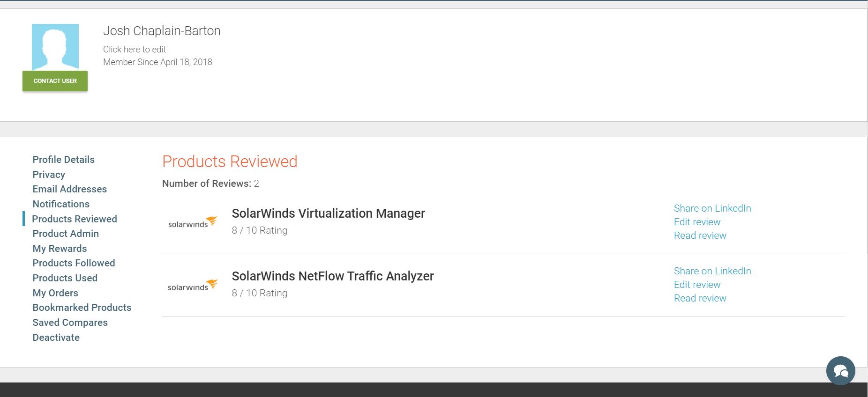Image resolution: width=868 pixels, height=397 pixels.
Task: Read review of Virtualization Manager
Action: click(700, 235)
